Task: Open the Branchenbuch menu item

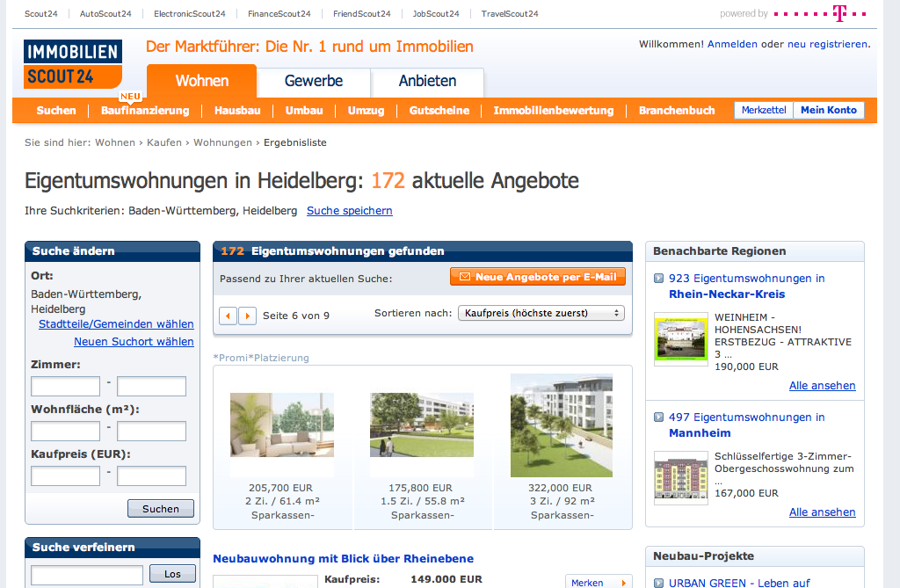Action: click(677, 110)
